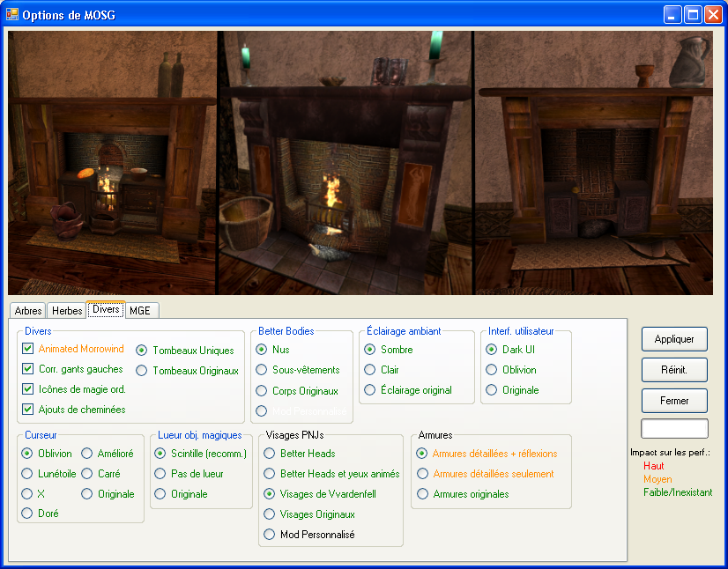Close the Options de MOSG window

713,15
